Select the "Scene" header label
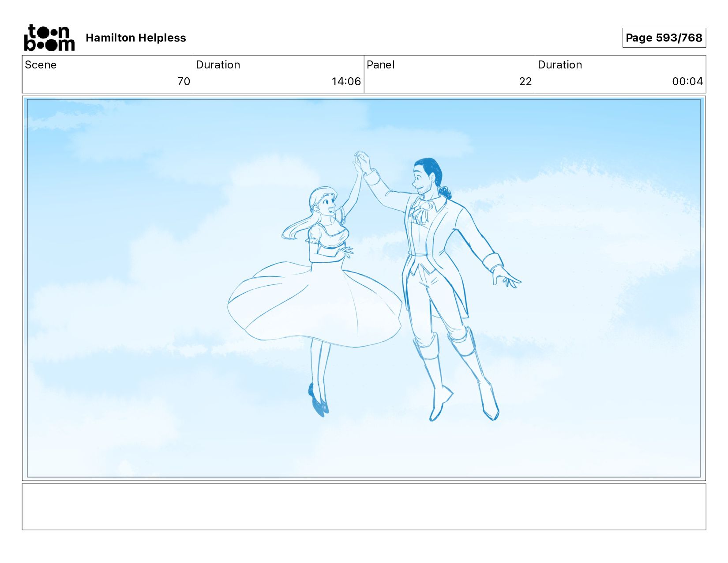The height and width of the screenshot is (563, 728). 41,65
